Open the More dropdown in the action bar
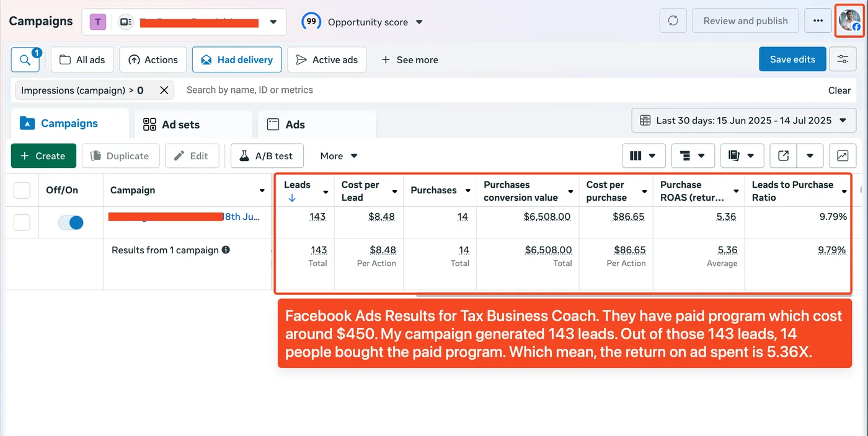This screenshot has height=436, width=868. point(337,155)
